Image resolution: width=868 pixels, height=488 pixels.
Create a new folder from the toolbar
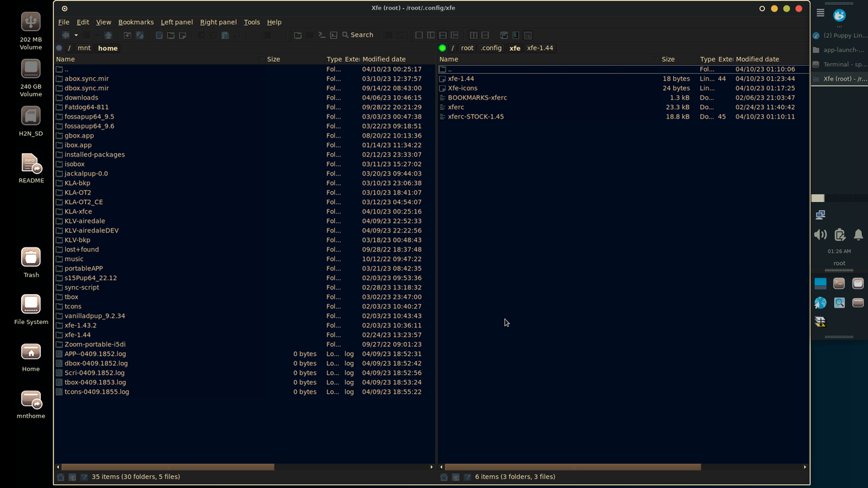[x=172, y=35]
